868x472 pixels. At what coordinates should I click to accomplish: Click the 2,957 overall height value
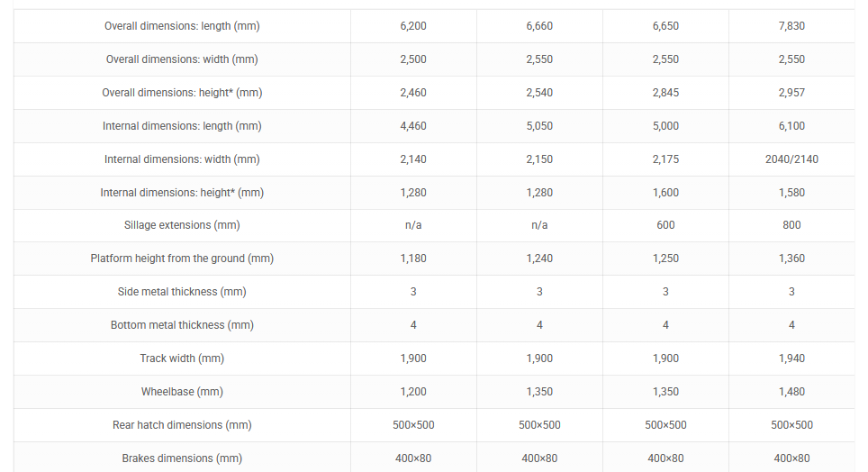point(791,93)
